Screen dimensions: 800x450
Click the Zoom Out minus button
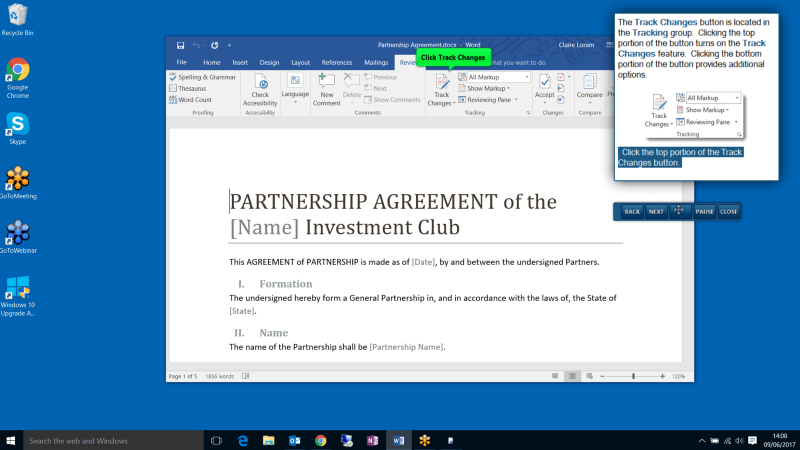pyautogui.click(x=603, y=377)
